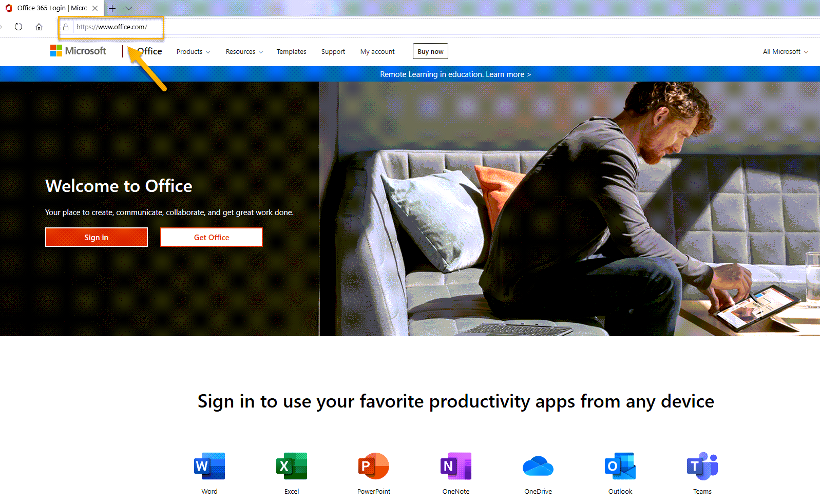Open Remote Learning Learn more link
820x504 pixels.
455,74
